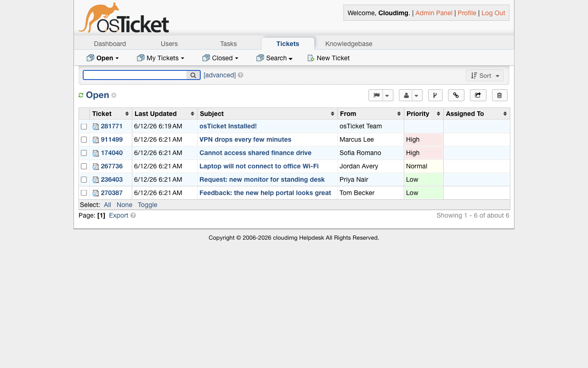Open ticket number 270387
The width and height of the screenshot is (588, 368).
click(x=112, y=193)
